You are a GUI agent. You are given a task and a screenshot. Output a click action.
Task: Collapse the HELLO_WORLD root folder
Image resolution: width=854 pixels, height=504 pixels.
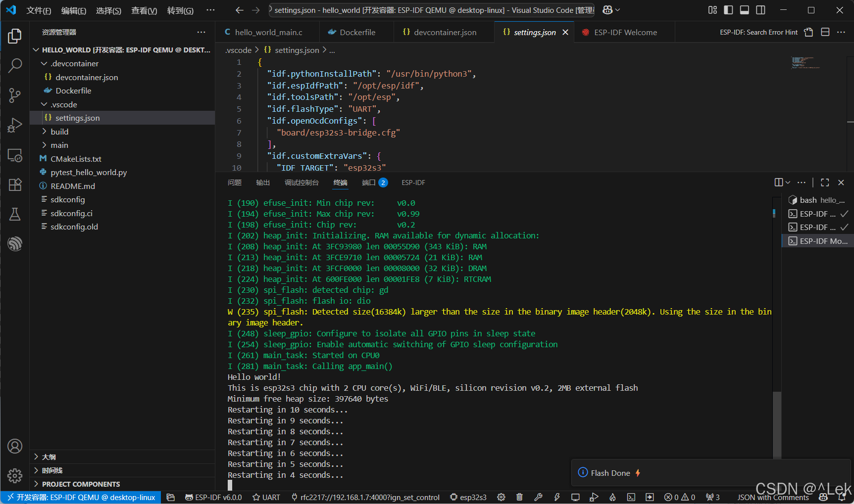36,50
